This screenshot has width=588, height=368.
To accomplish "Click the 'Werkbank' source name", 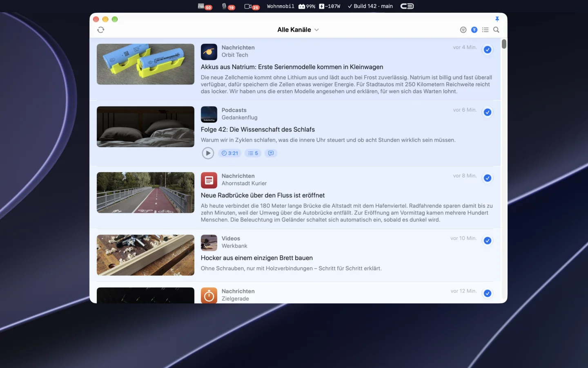I will (x=234, y=246).
